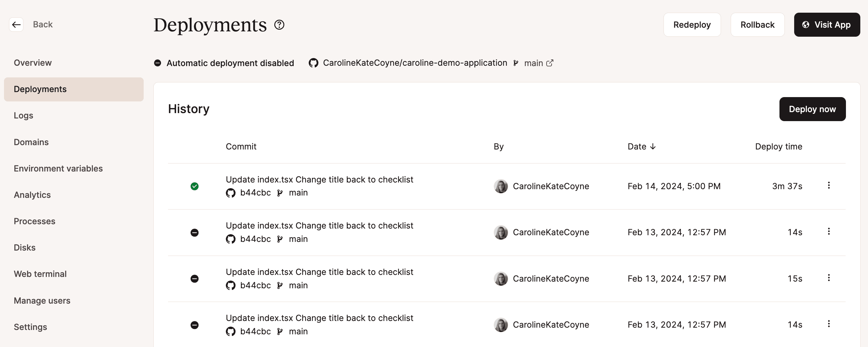
Task: Click the back arrow icon
Action: coord(16,24)
